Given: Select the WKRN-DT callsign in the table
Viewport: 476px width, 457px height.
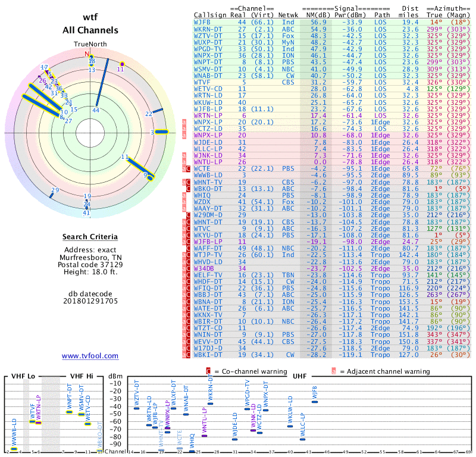Looking at the screenshot, I should tap(208, 29).
